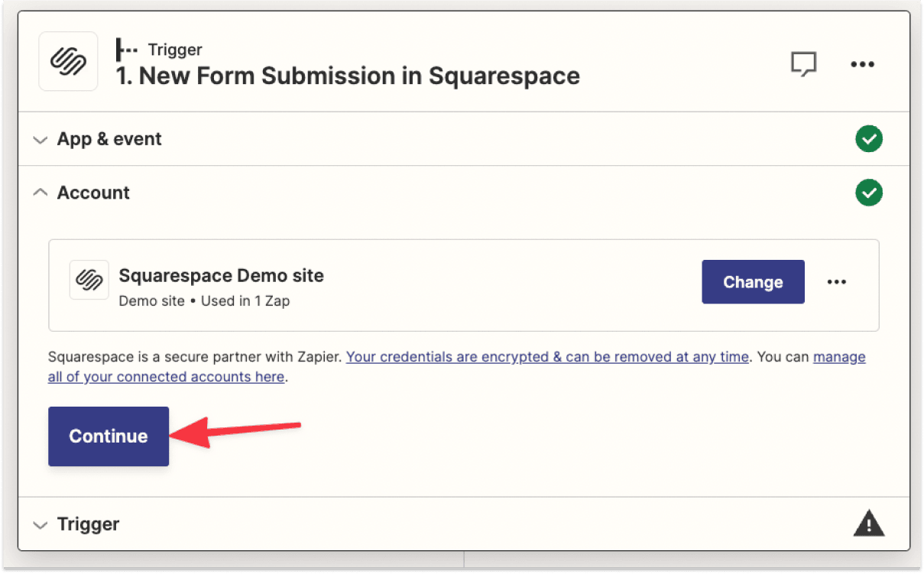Expand the Trigger section

(x=40, y=524)
